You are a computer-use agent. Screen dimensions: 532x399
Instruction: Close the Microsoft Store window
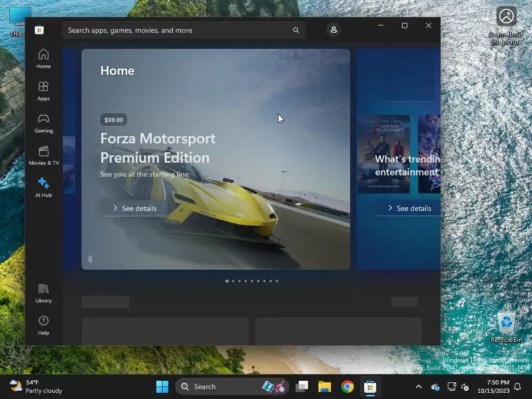click(x=429, y=25)
